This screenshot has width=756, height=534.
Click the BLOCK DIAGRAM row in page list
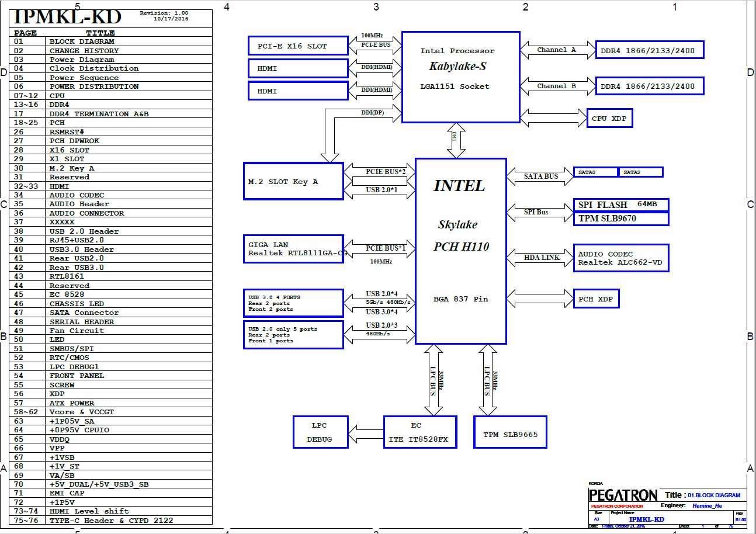coord(110,41)
